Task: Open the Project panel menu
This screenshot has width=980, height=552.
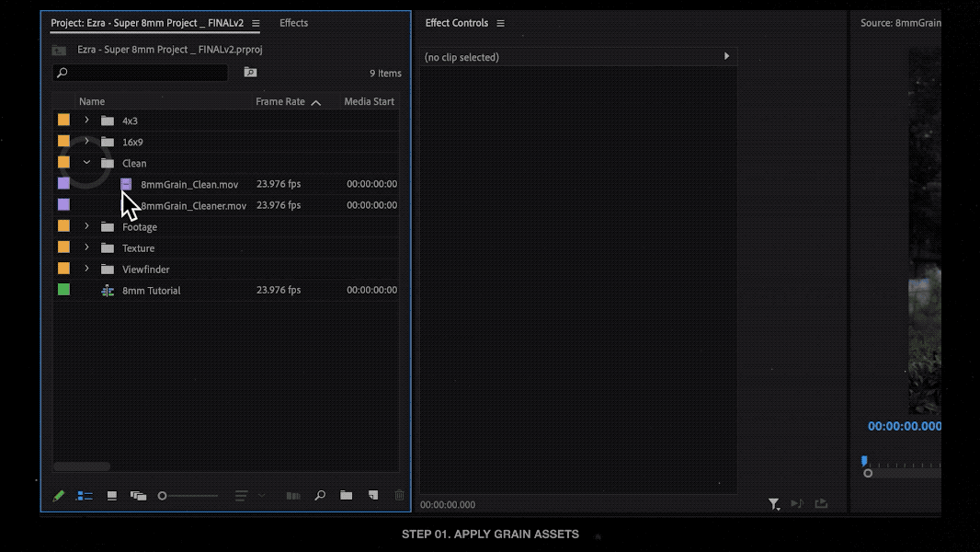Action: 256,23
